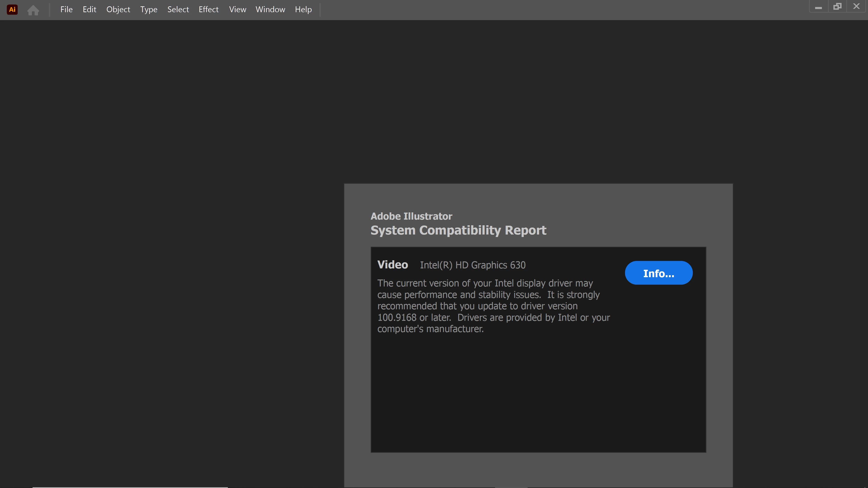Open the Select menu
This screenshot has width=868, height=488.
pyautogui.click(x=178, y=9)
